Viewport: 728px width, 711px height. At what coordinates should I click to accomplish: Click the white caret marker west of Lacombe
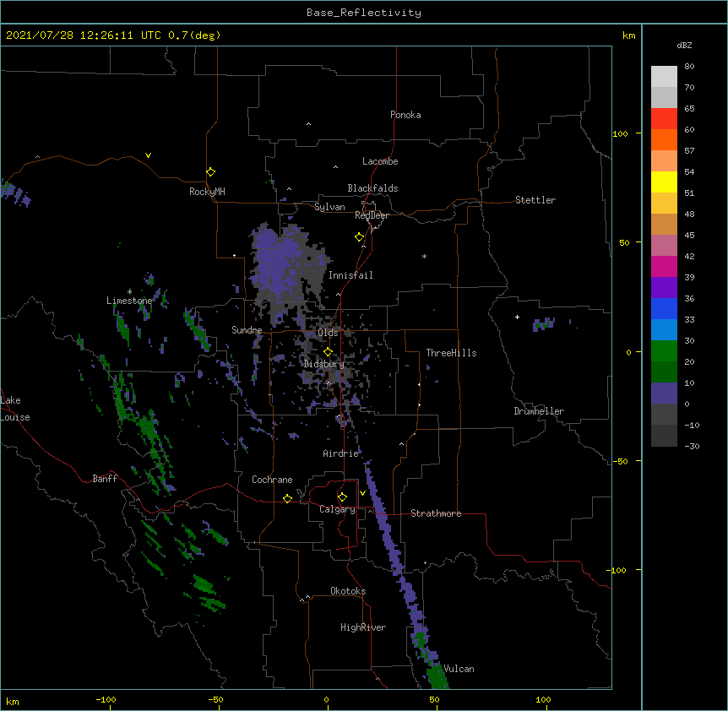point(335,167)
